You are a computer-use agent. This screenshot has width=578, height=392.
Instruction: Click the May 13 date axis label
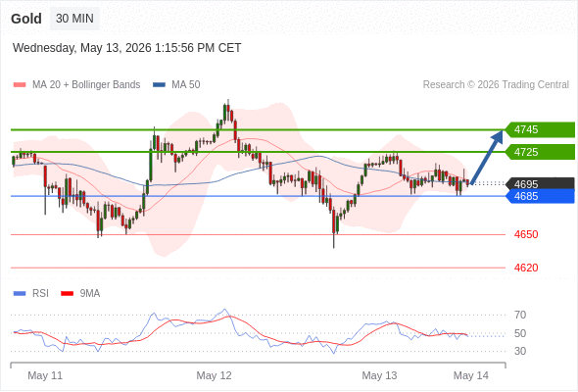click(379, 375)
